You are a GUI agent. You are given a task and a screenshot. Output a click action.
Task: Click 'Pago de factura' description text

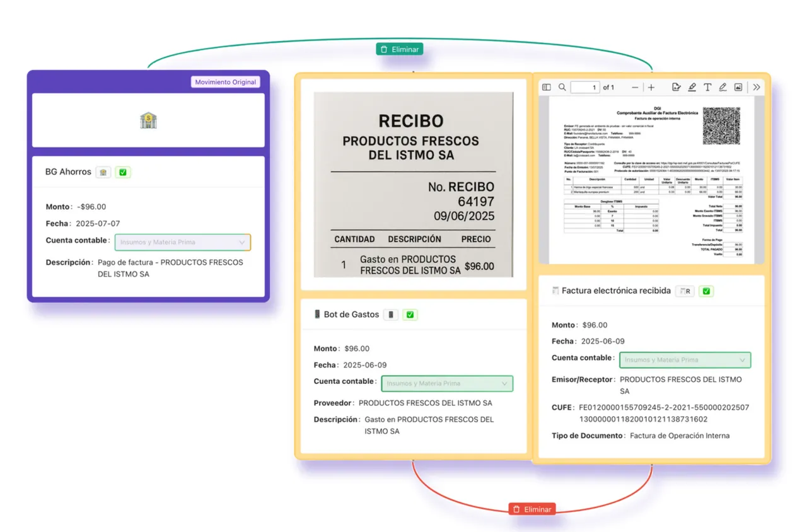point(170,269)
